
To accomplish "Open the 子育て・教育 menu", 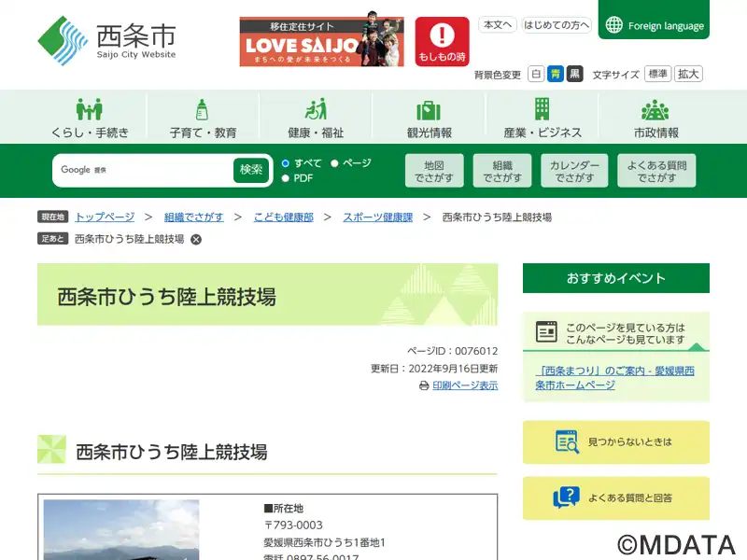I will [203, 118].
